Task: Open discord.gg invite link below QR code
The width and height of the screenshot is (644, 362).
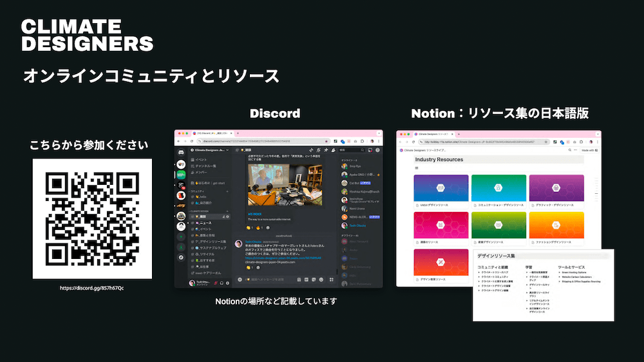Action: tap(91, 288)
